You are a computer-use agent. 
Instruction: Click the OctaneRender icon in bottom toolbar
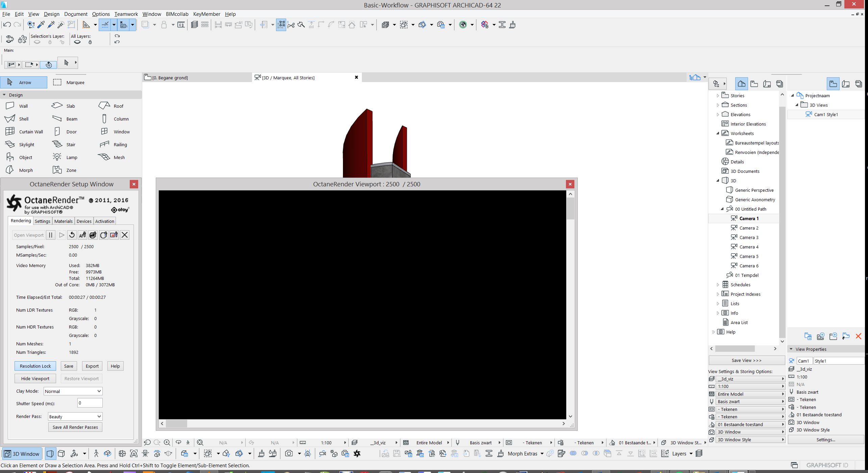tap(357, 453)
